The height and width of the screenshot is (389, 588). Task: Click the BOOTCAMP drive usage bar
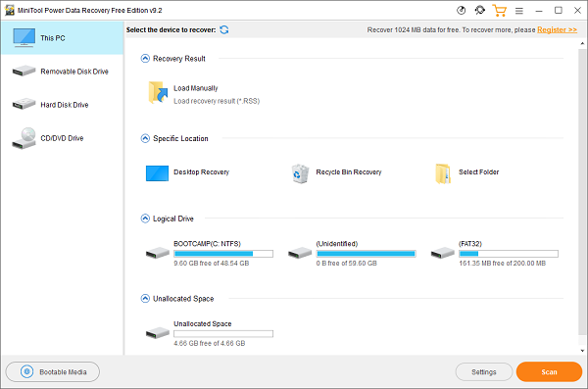(223, 254)
